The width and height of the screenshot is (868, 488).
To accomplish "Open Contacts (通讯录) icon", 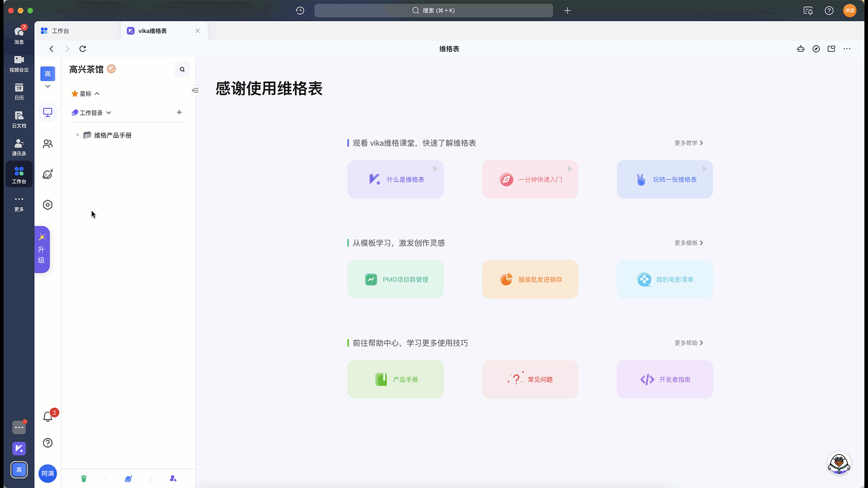I will point(19,148).
